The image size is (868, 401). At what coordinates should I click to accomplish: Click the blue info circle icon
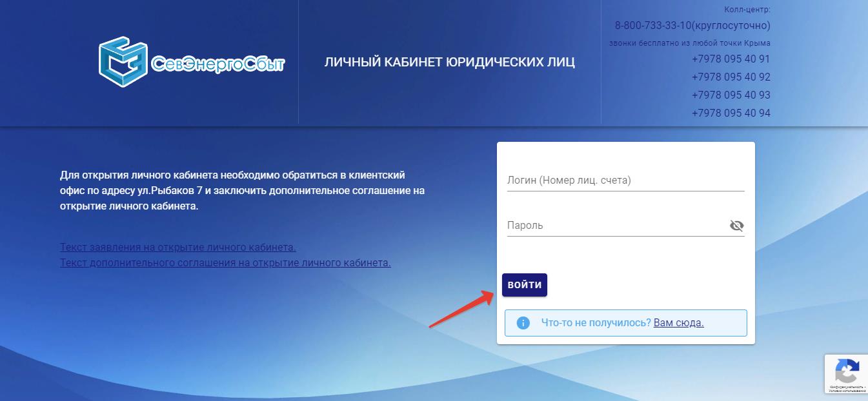click(x=523, y=323)
